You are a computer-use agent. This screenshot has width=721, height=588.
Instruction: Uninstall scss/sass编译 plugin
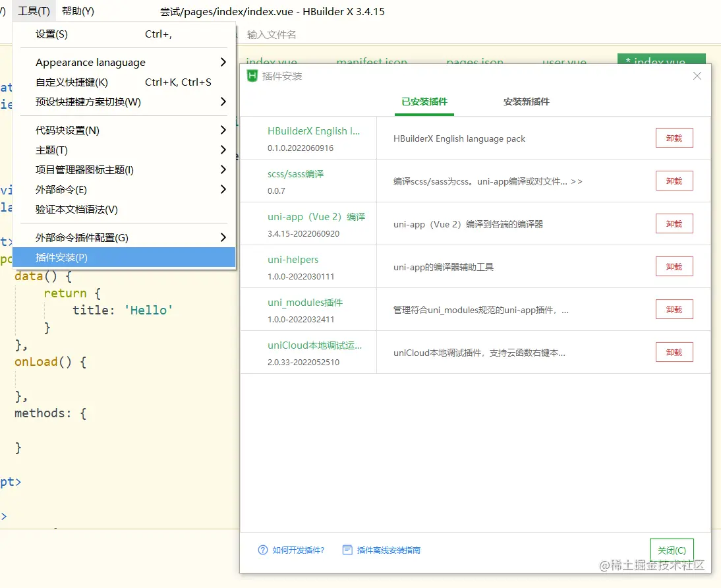(x=674, y=181)
